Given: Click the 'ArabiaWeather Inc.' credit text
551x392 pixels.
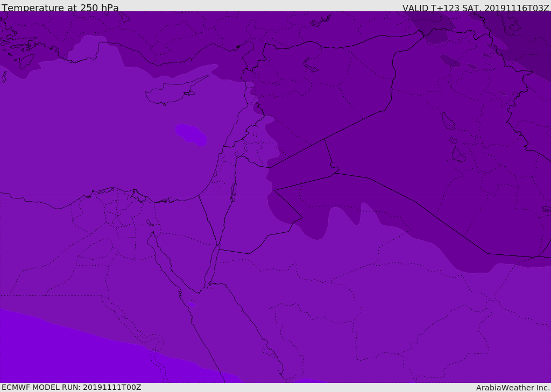Looking at the screenshot, I should [512, 388].
